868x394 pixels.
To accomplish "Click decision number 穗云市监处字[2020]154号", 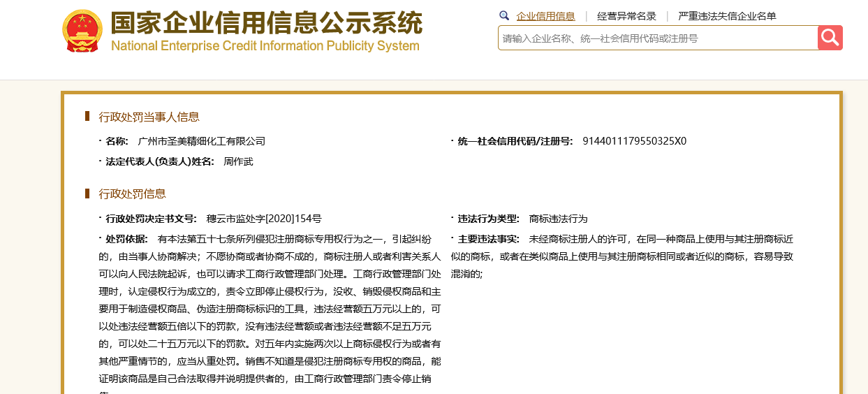I will tap(264, 219).
